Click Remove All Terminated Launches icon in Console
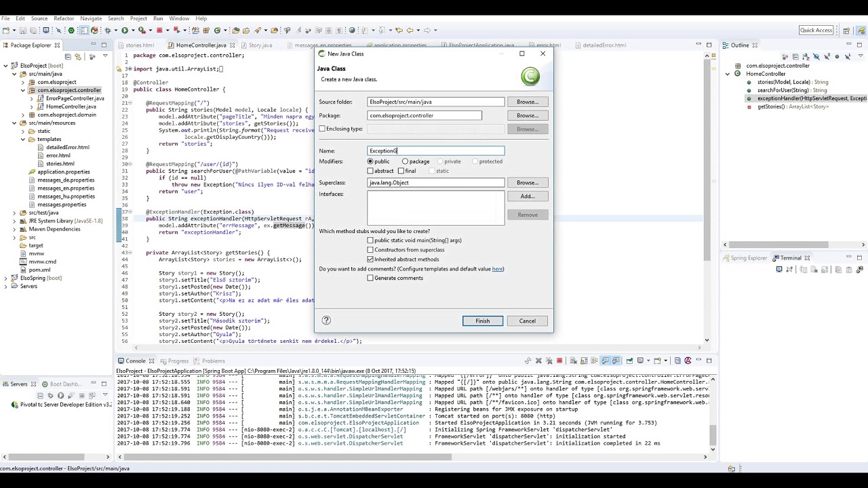The image size is (868, 488). (x=549, y=361)
